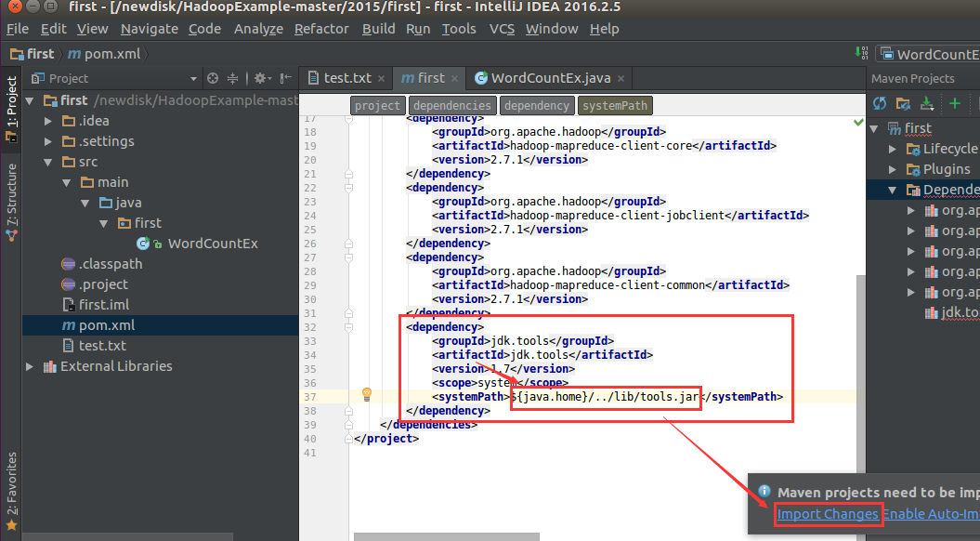Click the intention lightbulb on line 37
The width and height of the screenshot is (980, 541).
click(367, 394)
